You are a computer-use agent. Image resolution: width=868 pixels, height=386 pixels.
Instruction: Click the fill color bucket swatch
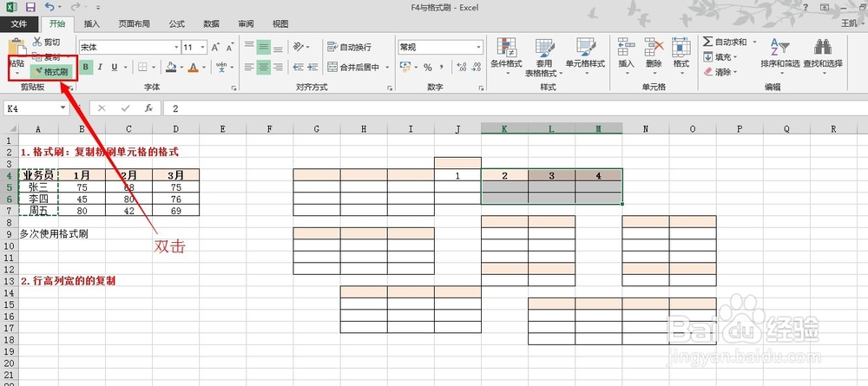click(x=171, y=67)
